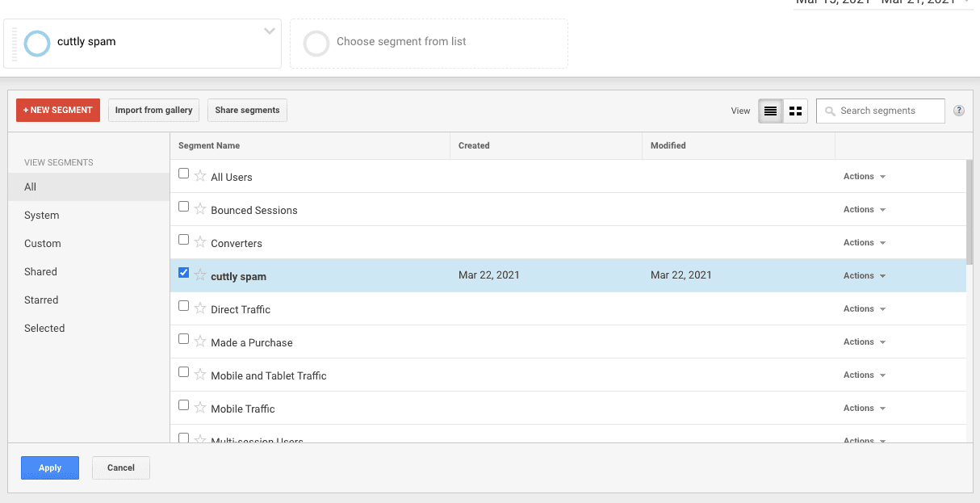Select the Converters segment name
This screenshot has height=503, width=980.
(x=237, y=243)
